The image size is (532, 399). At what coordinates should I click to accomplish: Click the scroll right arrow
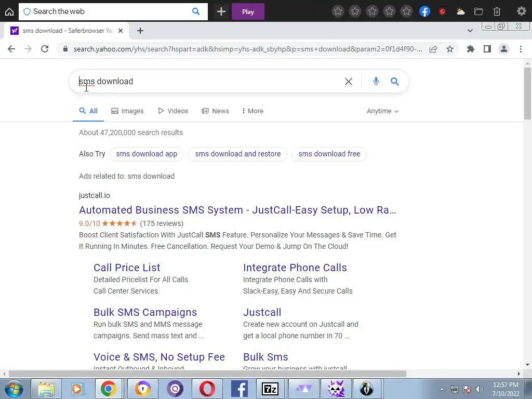coord(519,374)
